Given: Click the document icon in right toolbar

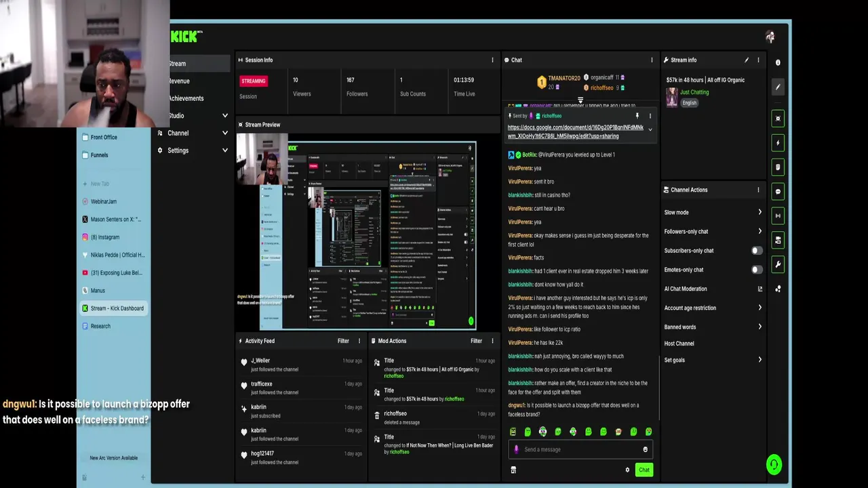Looking at the screenshot, I should pos(778,167).
